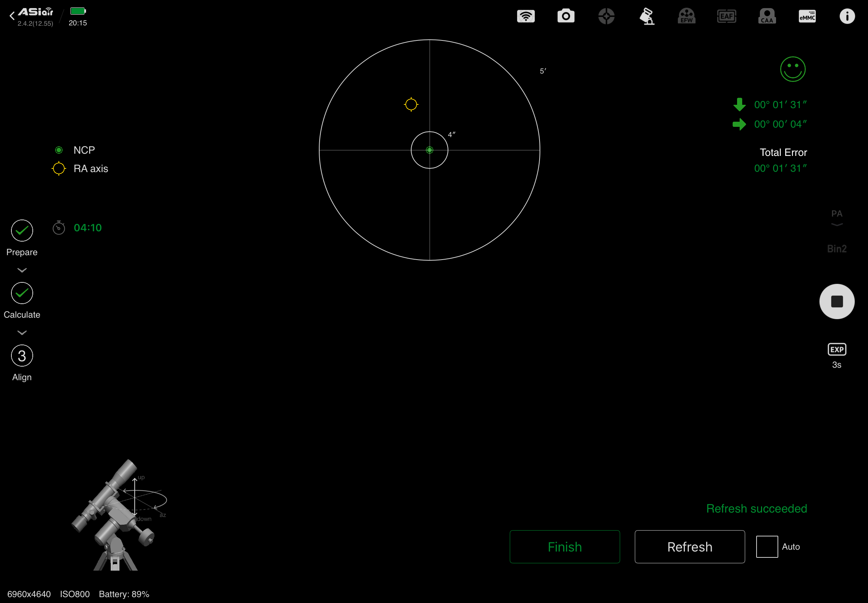Viewport: 868px width, 603px height.
Task: Open the CAA rotator icon
Action: click(x=767, y=16)
